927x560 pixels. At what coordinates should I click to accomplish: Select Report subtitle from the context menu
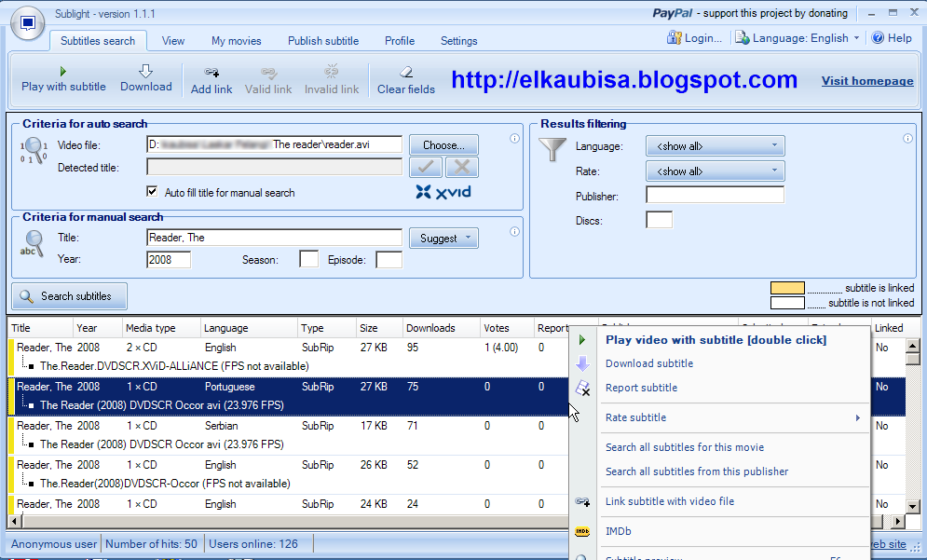pos(642,388)
